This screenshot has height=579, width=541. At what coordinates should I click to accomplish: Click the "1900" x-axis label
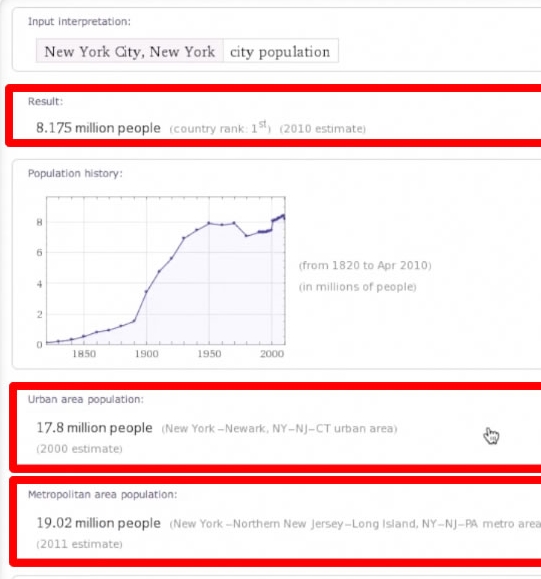[x=147, y=354]
